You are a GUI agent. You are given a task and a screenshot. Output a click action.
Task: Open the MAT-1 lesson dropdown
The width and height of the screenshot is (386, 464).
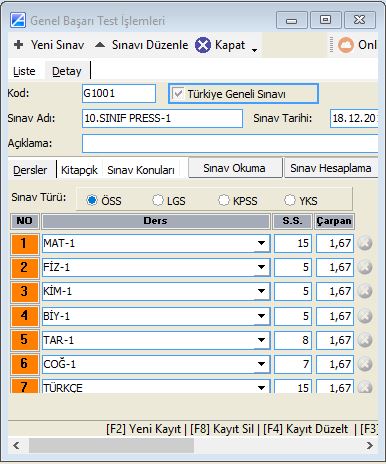pos(262,243)
